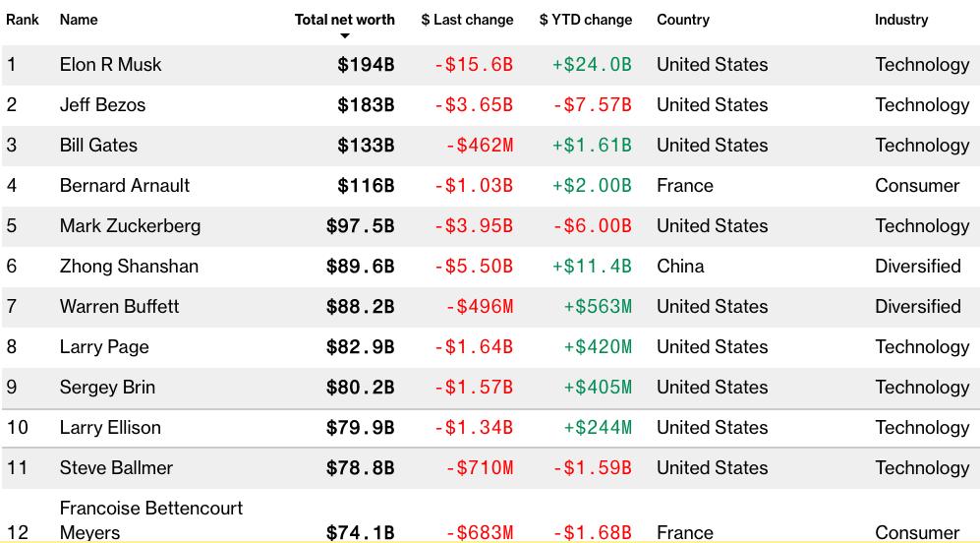Image resolution: width=980 pixels, height=543 pixels.
Task: Select the Industry column header
Action: pyautogui.click(x=901, y=20)
